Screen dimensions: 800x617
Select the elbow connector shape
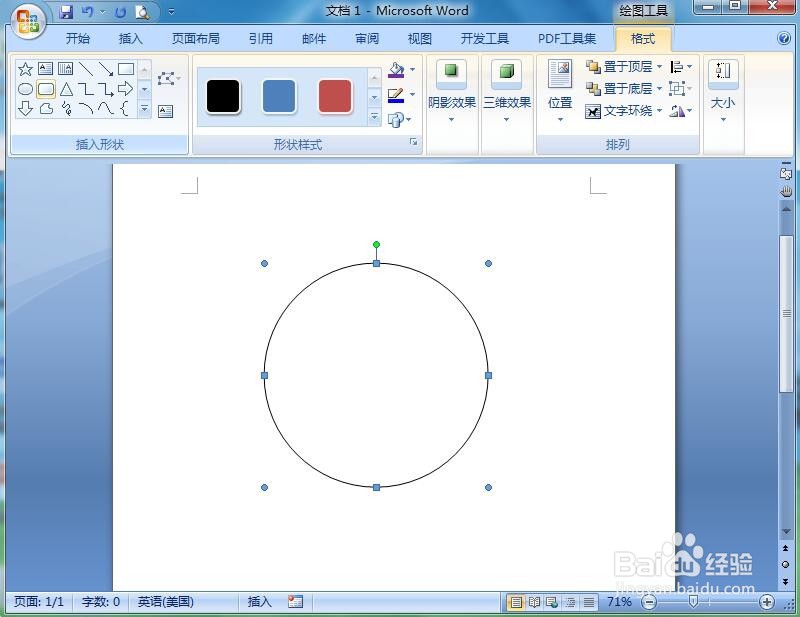(86, 89)
